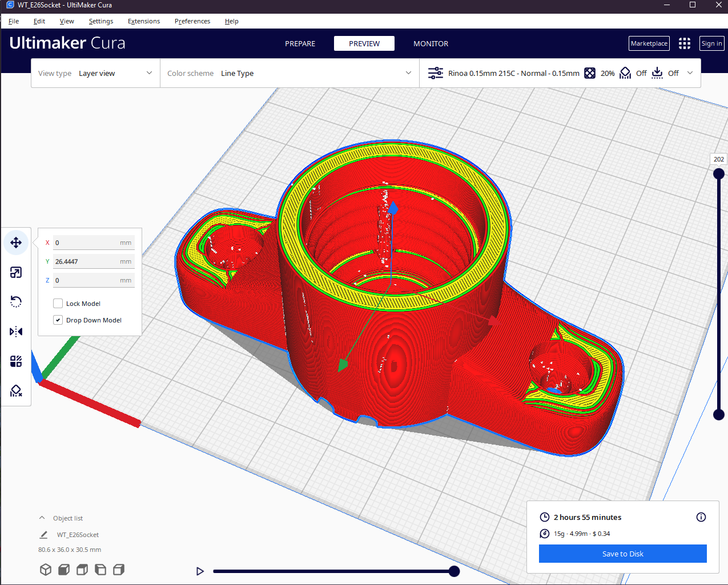This screenshot has height=585, width=728.
Task: Click the pencil edit icon by WT_E26Socket
Action: coord(43,535)
